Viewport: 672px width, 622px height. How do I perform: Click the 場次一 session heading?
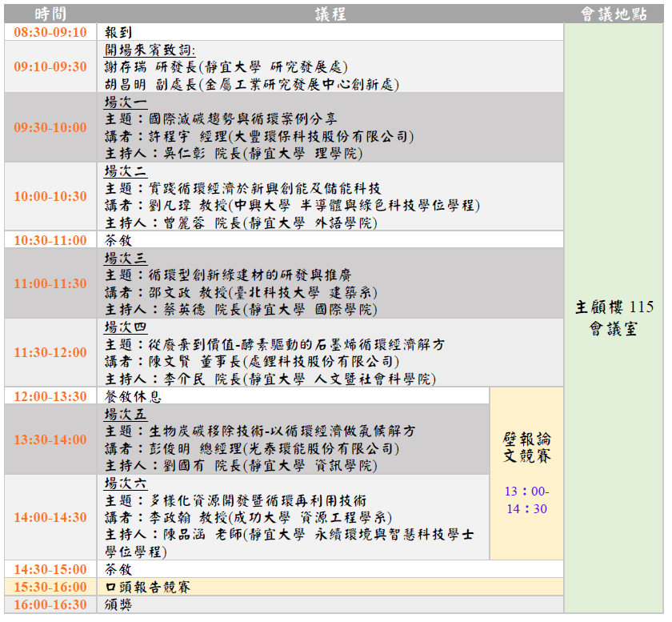(x=126, y=102)
